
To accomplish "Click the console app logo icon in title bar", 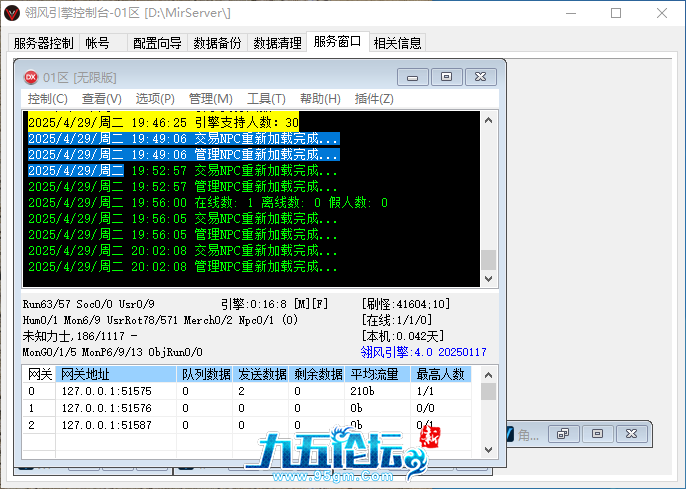I will click(x=12, y=13).
